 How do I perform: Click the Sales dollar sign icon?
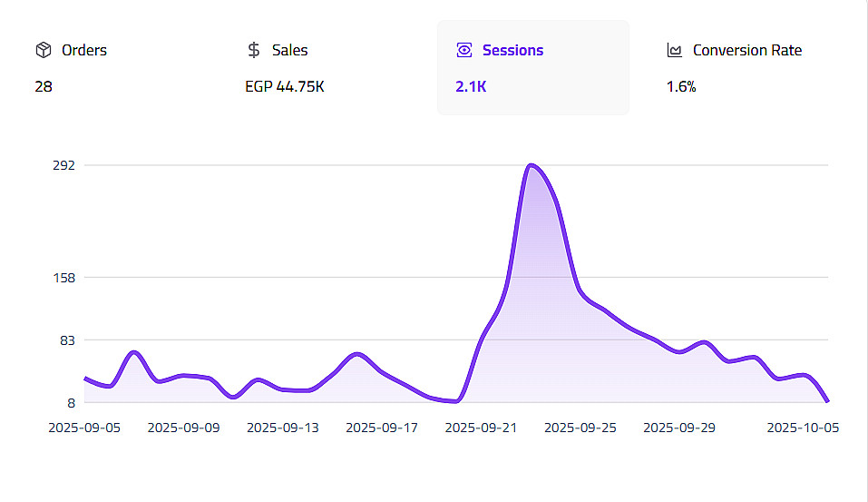pos(254,50)
